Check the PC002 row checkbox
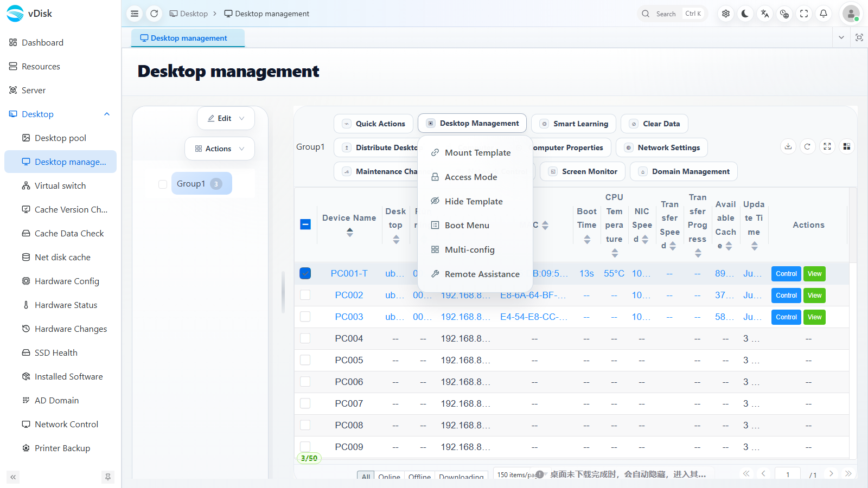This screenshot has width=868, height=488. (305, 295)
